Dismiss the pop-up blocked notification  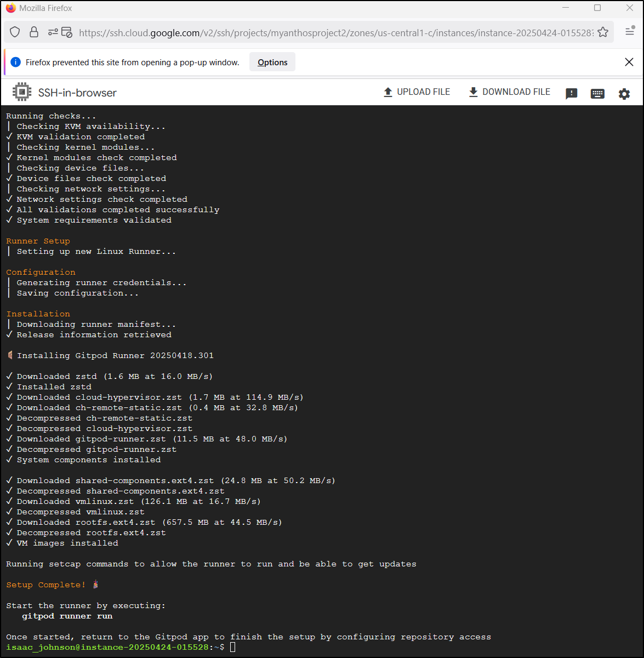pos(629,62)
